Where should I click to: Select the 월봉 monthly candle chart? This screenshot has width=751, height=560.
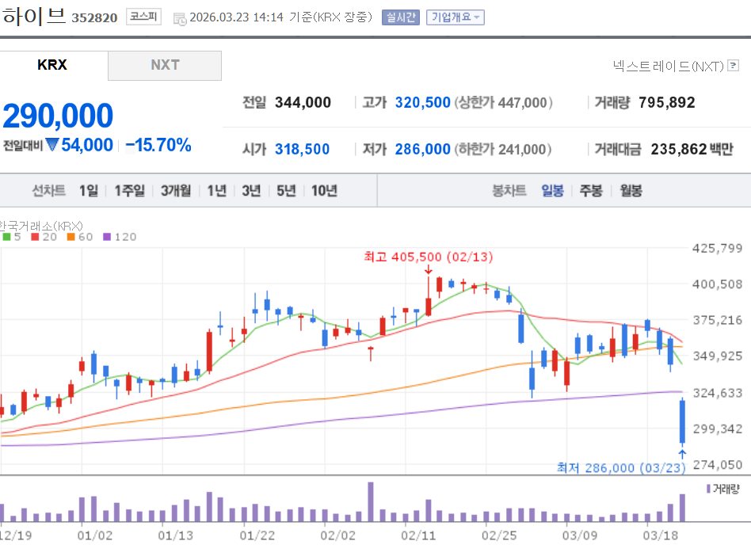[631, 191]
